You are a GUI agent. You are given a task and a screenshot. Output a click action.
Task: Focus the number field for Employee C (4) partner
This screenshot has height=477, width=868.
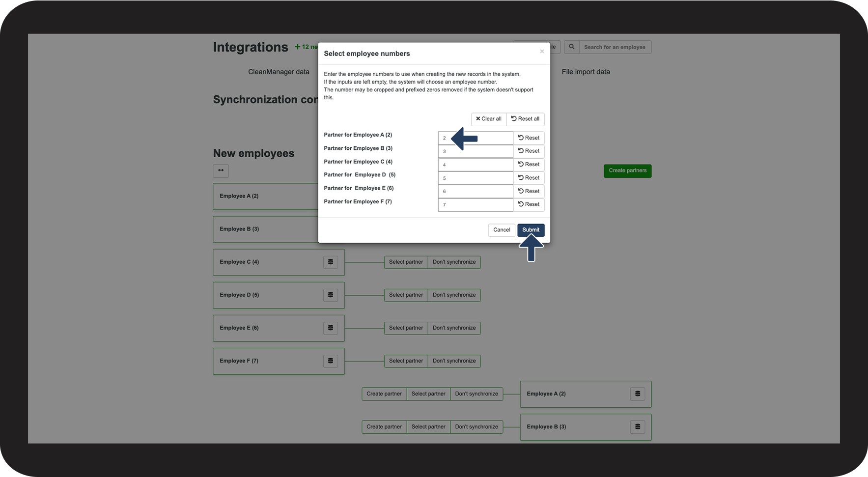pyautogui.click(x=476, y=165)
